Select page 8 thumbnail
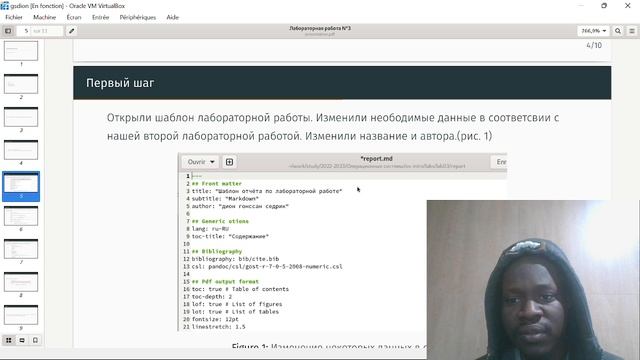 point(21,282)
